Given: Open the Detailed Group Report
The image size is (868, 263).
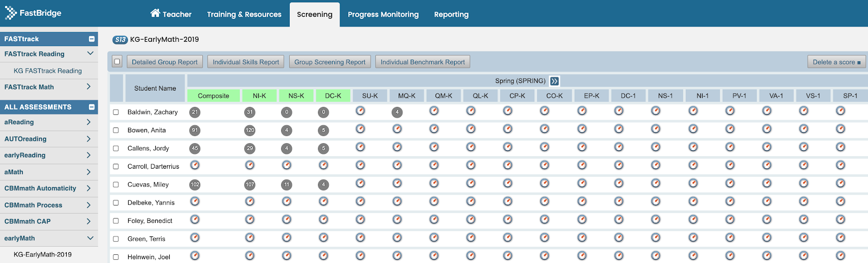Looking at the screenshot, I should [x=165, y=62].
